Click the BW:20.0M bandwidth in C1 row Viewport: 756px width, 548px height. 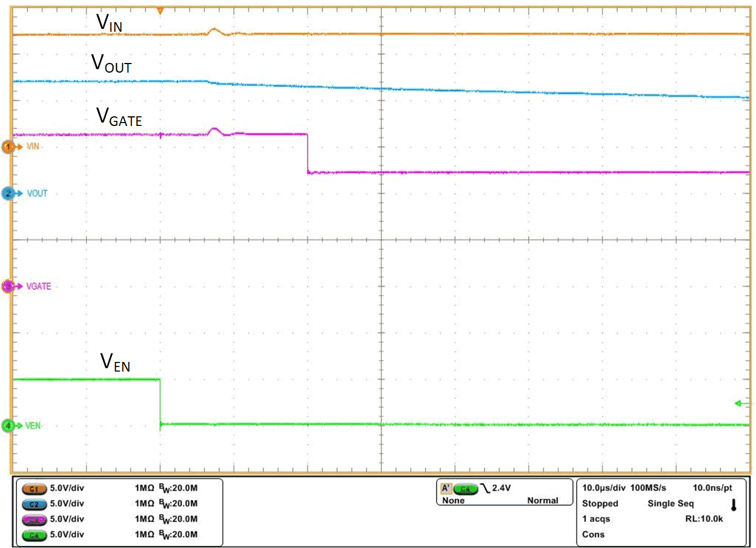178,488
